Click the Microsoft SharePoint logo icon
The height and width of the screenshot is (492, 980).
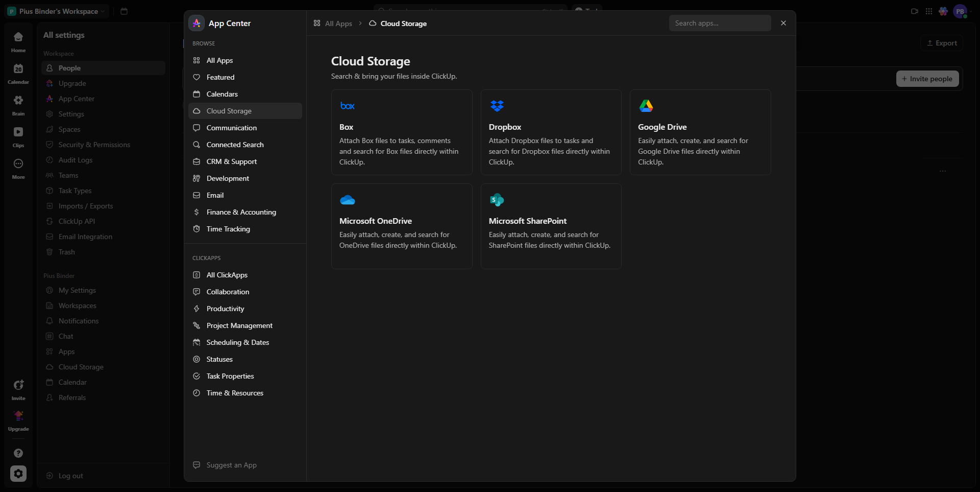(x=497, y=200)
